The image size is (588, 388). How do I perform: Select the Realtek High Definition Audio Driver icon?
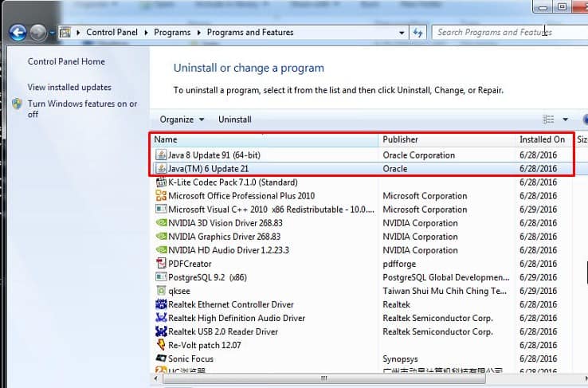161,318
